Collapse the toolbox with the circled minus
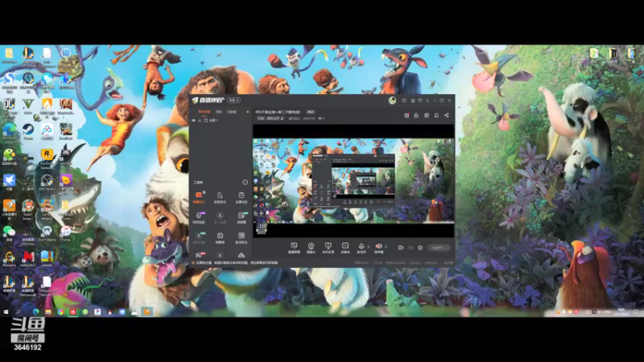 tap(246, 183)
